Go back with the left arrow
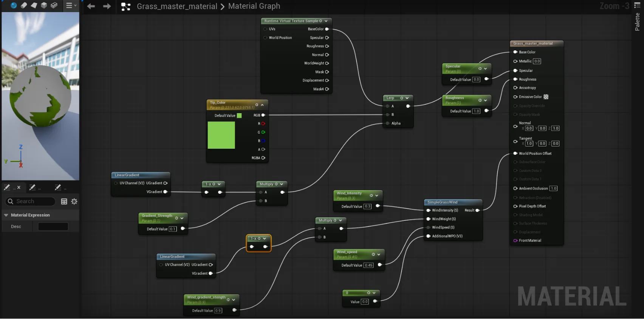Screen dimensions: 644x319 pyautogui.click(x=91, y=6)
